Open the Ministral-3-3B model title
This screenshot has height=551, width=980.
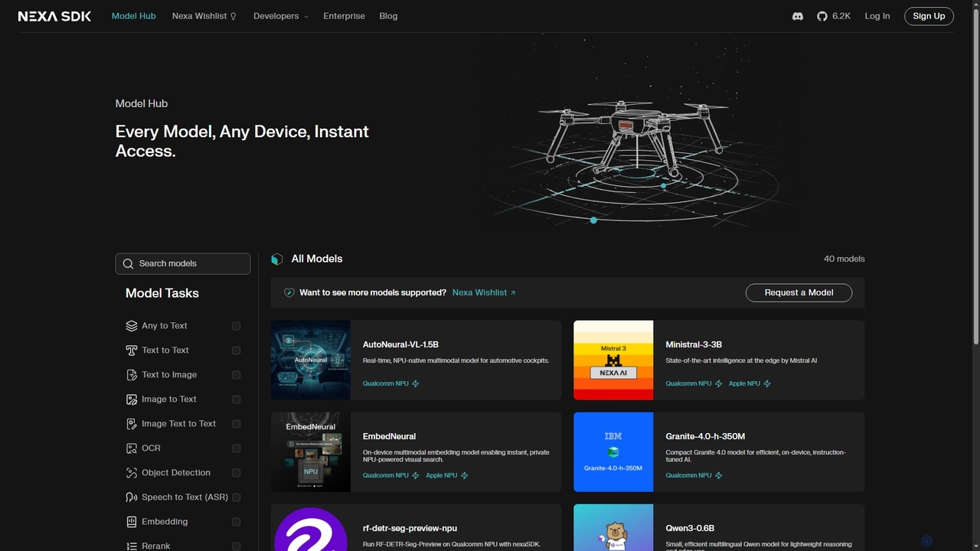pos(694,344)
